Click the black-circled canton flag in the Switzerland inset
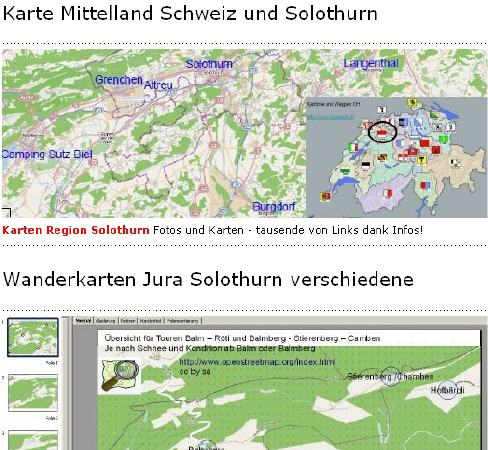488x450 pixels. [382, 132]
